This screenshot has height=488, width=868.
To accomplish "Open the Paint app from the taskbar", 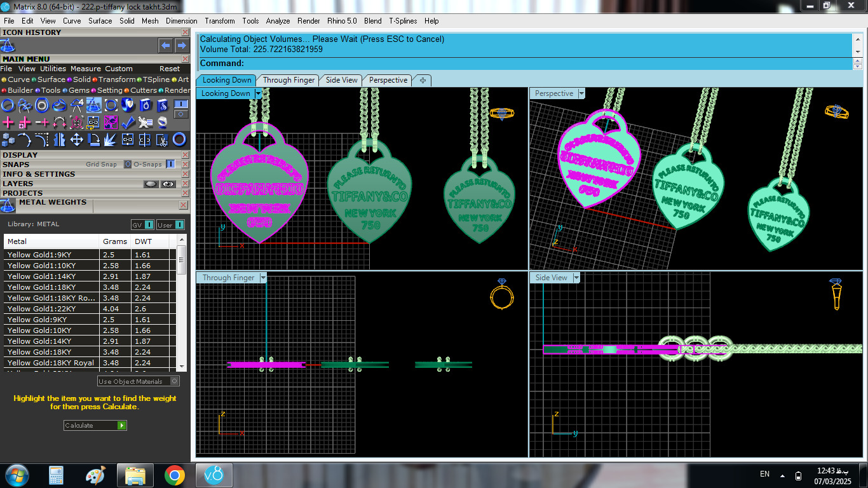I will point(95,475).
